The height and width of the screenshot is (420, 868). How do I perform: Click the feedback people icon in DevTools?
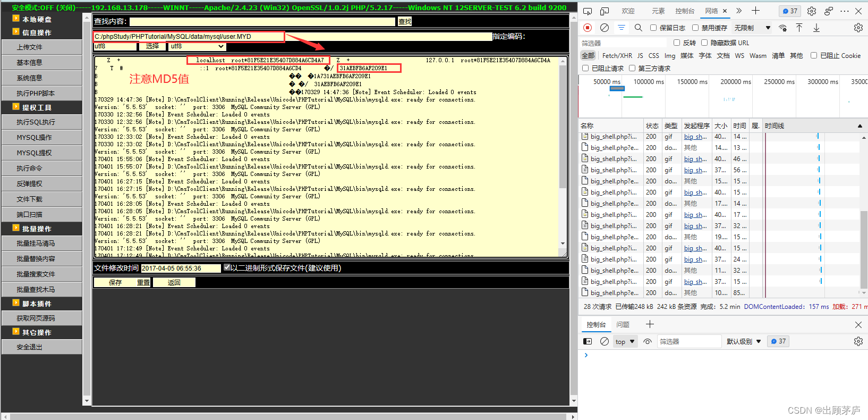tap(829, 11)
